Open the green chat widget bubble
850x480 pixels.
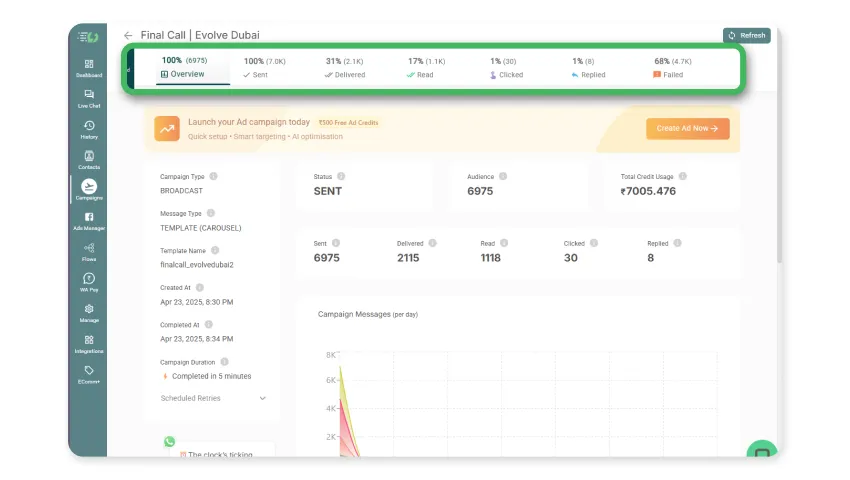[x=762, y=450]
